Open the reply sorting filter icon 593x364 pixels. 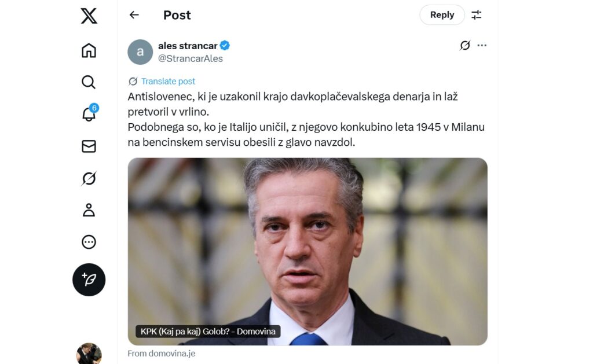point(477,14)
